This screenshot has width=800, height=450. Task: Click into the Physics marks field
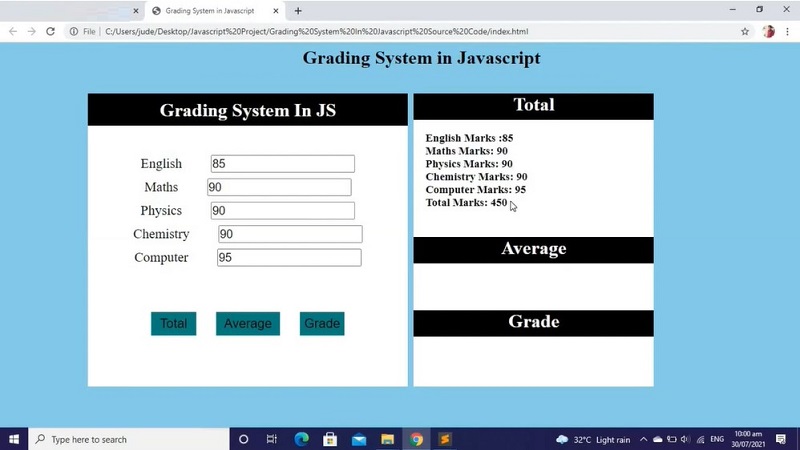(282, 211)
